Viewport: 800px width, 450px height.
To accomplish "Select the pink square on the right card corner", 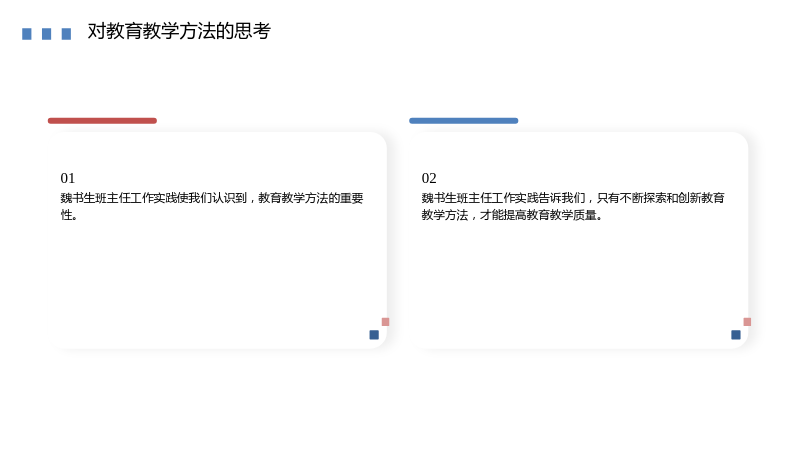I will point(747,322).
